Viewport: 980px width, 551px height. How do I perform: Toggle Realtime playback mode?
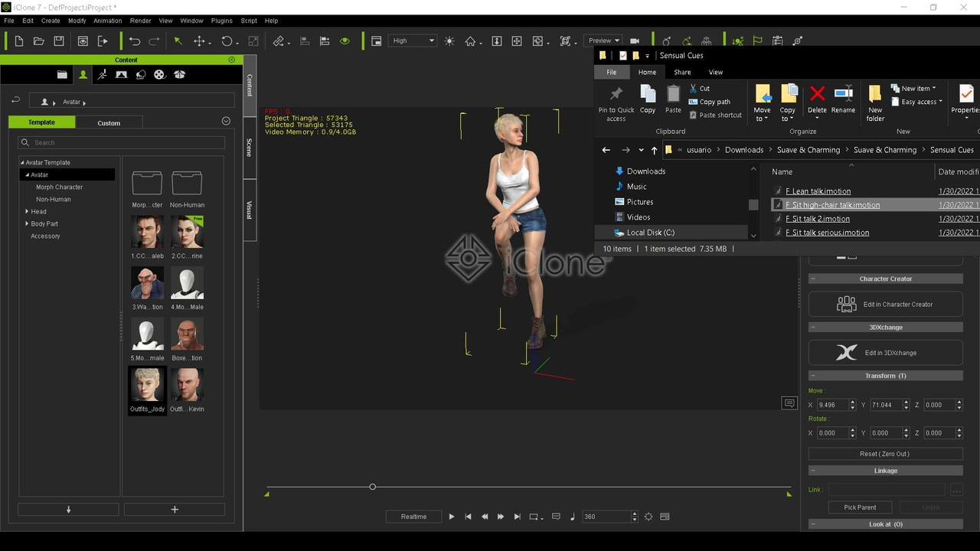[413, 517]
